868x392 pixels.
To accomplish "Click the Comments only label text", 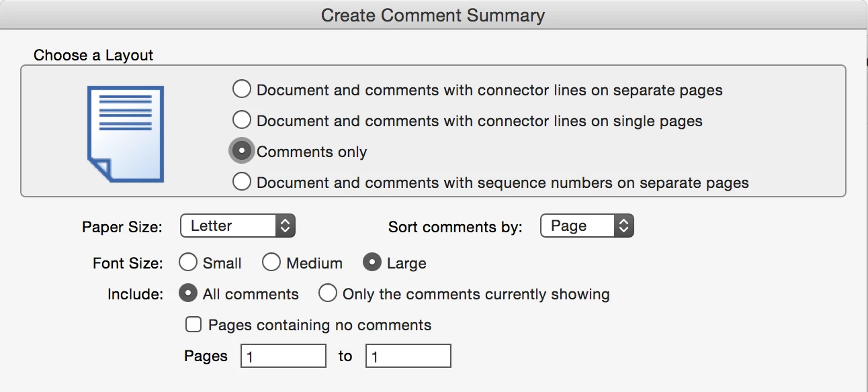I will tap(312, 152).
